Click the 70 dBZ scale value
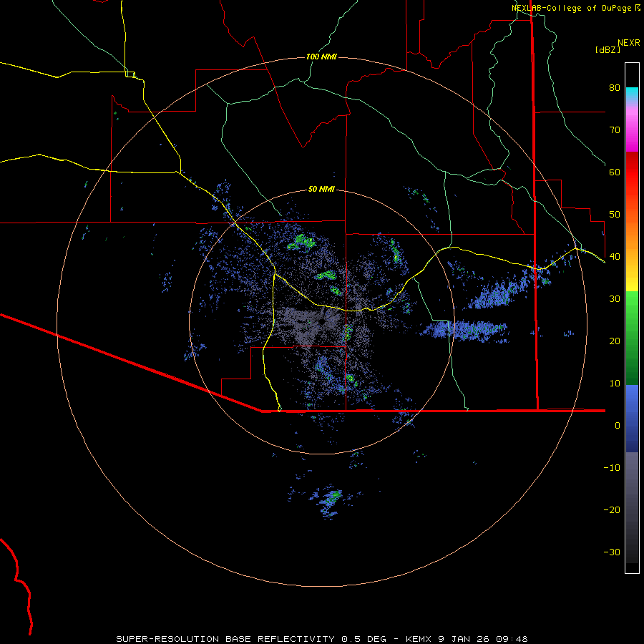644x644 pixels. coord(615,130)
